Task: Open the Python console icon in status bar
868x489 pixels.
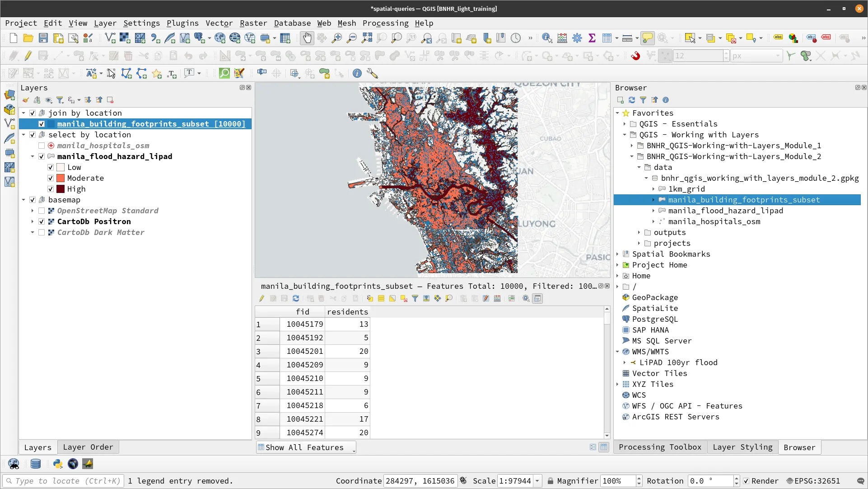Action: tap(57, 464)
